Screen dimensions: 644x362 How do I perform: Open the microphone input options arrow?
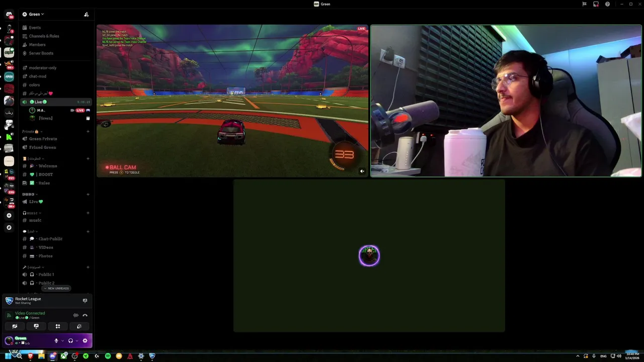pos(62,340)
